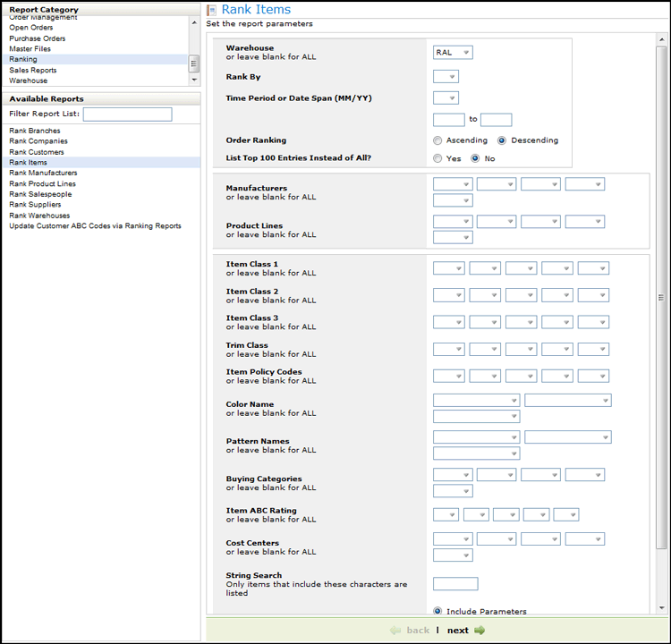Enable the Include Parameters option

coord(437,612)
